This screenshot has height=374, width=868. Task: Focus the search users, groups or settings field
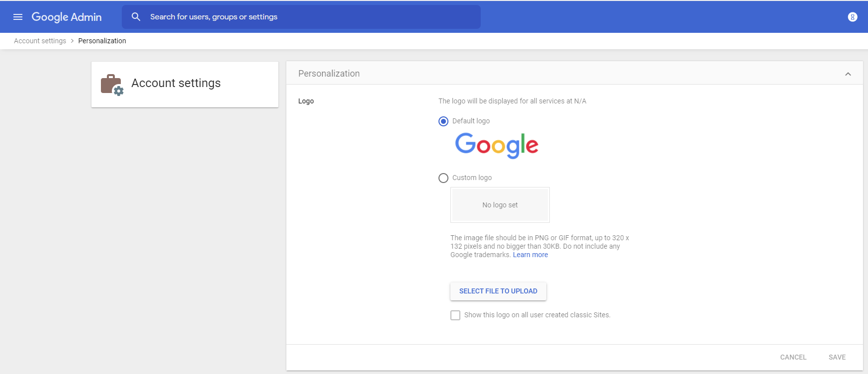click(x=301, y=17)
